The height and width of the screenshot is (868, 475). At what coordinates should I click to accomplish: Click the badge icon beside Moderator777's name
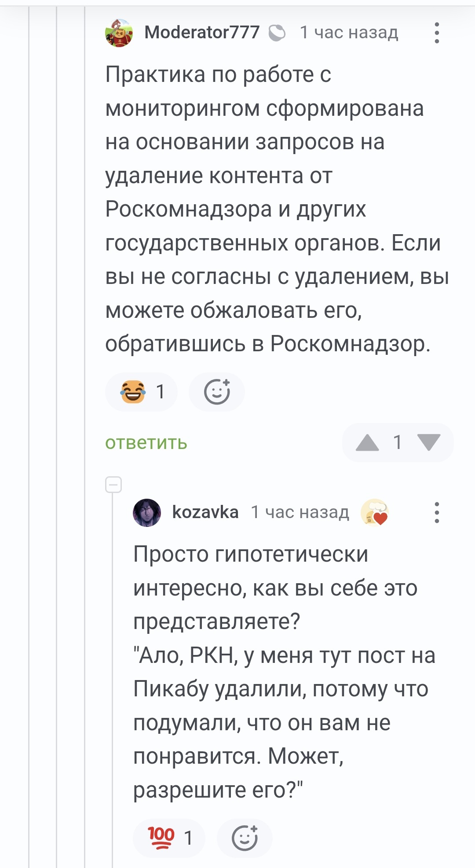tap(277, 33)
